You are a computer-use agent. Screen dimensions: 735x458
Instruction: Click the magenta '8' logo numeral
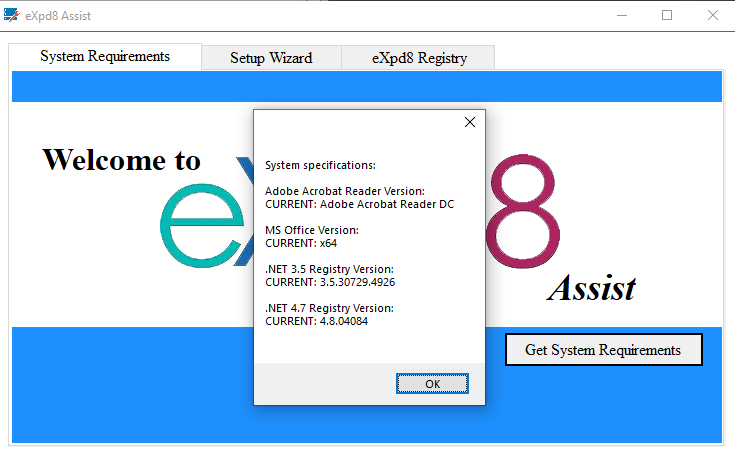(523, 211)
